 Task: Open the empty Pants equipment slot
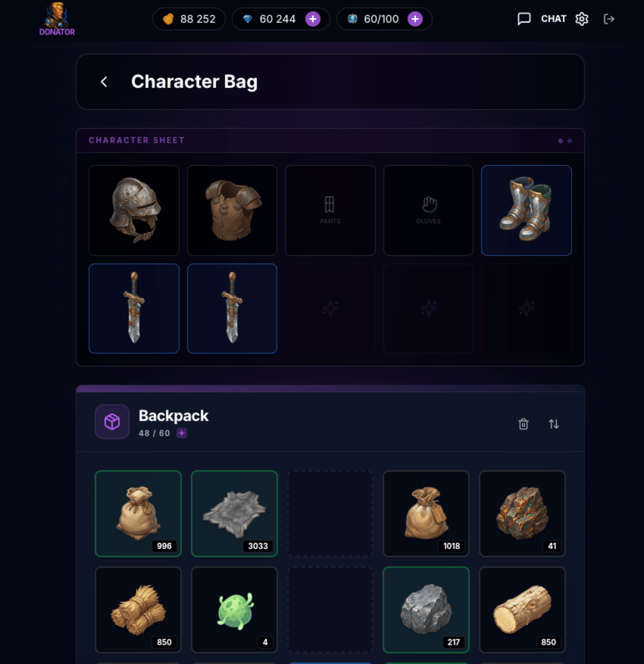point(330,210)
